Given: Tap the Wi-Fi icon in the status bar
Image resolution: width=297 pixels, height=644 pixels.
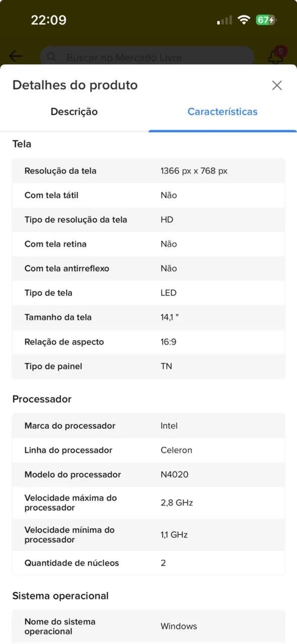Looking at the screenshot, I should [243, 20].
